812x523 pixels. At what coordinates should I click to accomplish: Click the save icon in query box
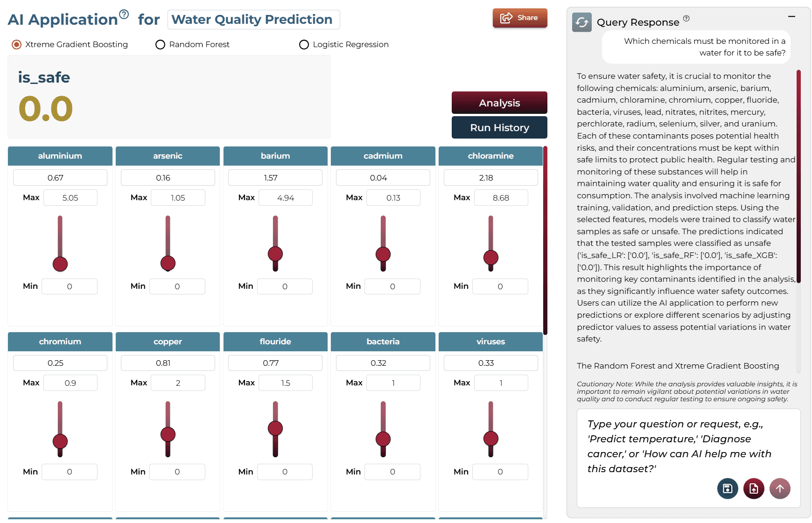click(728, 488)
